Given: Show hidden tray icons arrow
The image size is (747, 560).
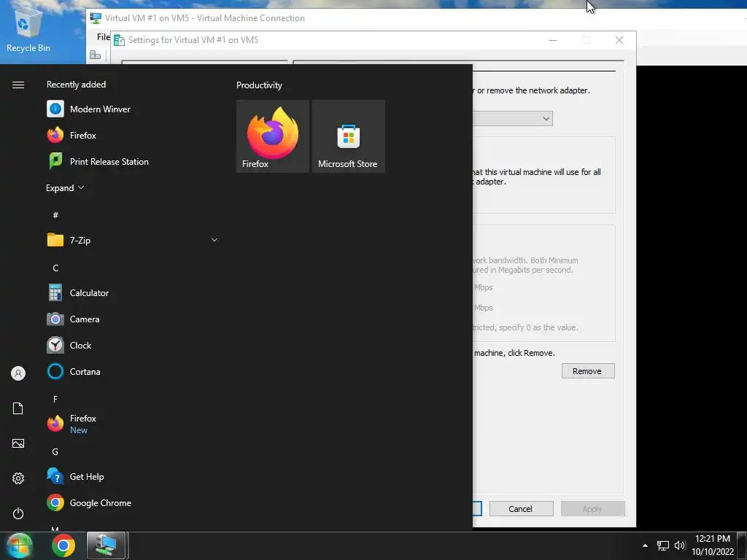Looking at the screenshot, I should click(645, 545).
